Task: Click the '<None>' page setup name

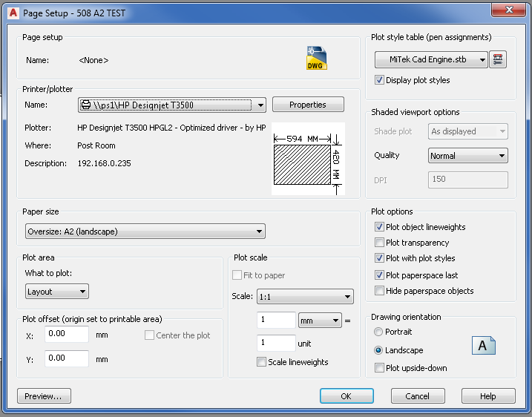Action: click(x=93, y=60)
